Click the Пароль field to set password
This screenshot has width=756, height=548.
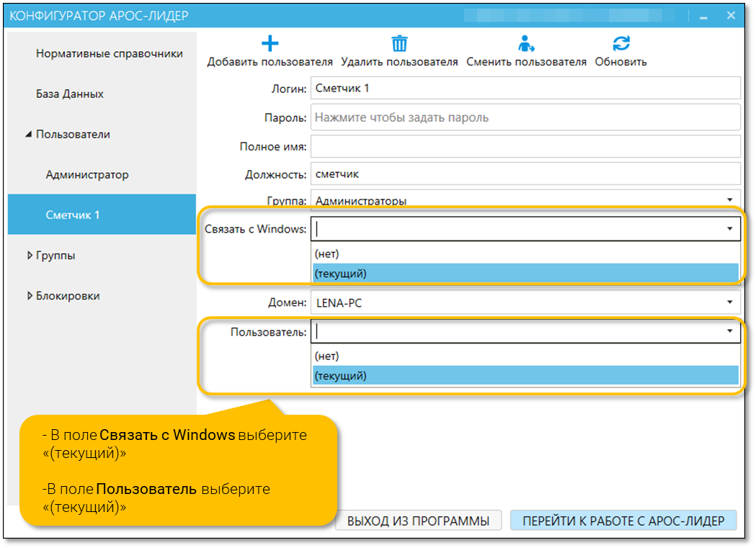coord(525,117)
